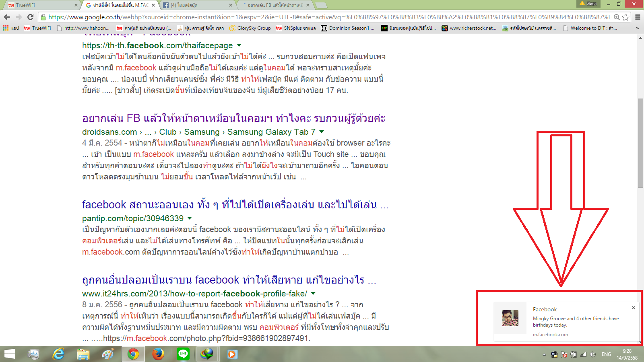This screenshot has width=644, height=362.
Task: Click the profile thumbnail in Facebook notification
Action: [510, 318]
